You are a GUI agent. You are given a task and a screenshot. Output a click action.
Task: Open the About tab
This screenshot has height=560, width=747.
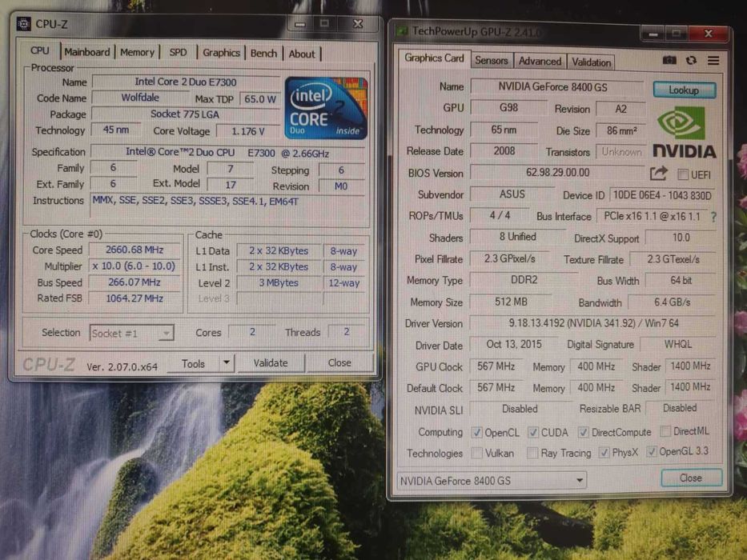click(302, 54)
